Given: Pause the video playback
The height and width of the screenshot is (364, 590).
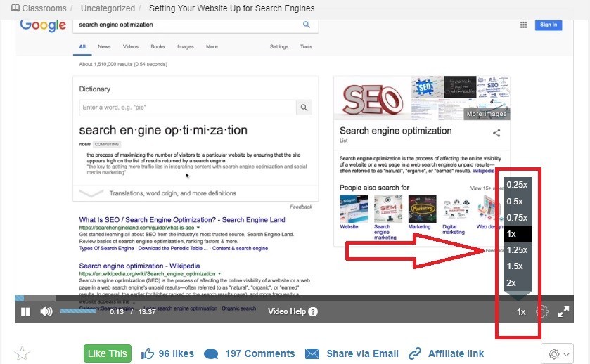Looking at the screenshot, I should click(25, 312).
